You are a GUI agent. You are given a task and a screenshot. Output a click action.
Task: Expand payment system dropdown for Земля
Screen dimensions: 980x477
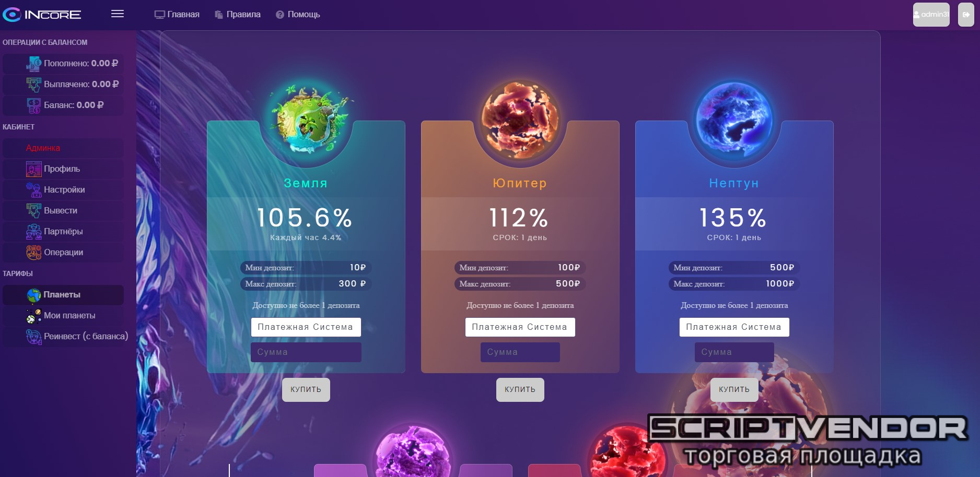pos(306,327)
